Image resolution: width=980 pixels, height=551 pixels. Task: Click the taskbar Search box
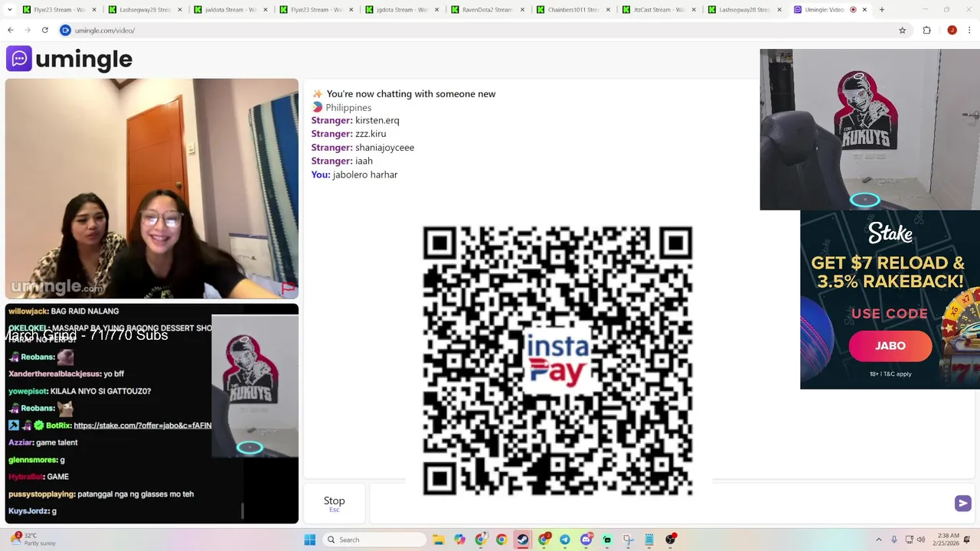tap(374, 540)
